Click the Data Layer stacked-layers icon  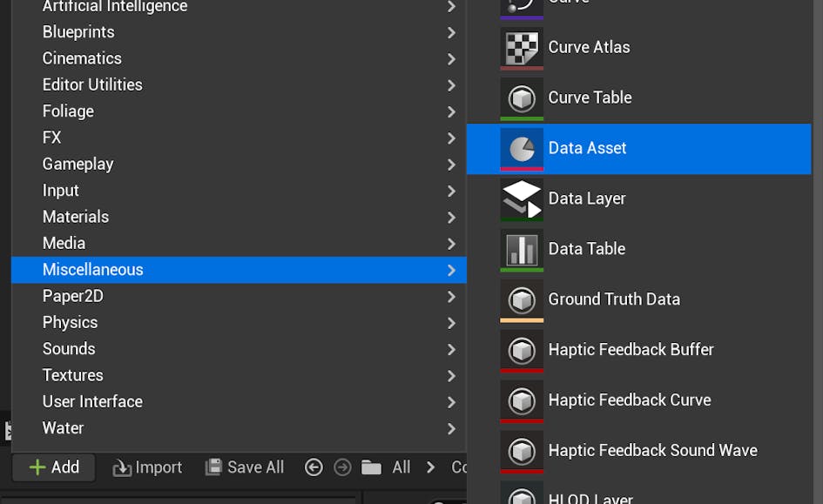522,199
